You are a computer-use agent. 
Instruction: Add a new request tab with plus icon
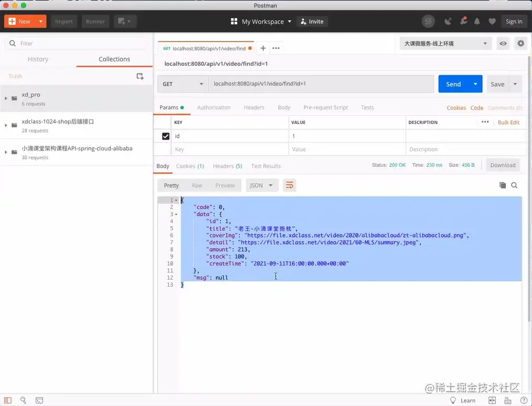[263, 48]
